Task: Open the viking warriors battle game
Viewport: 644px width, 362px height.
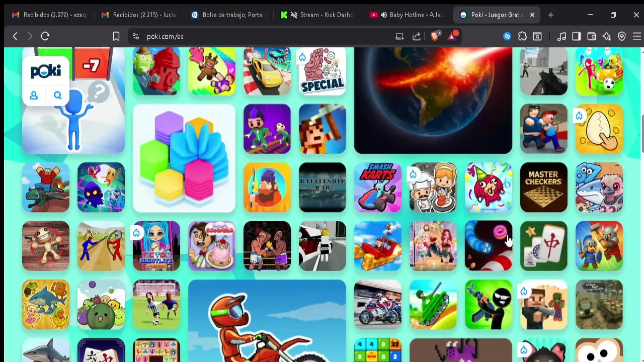Action: 599,246
